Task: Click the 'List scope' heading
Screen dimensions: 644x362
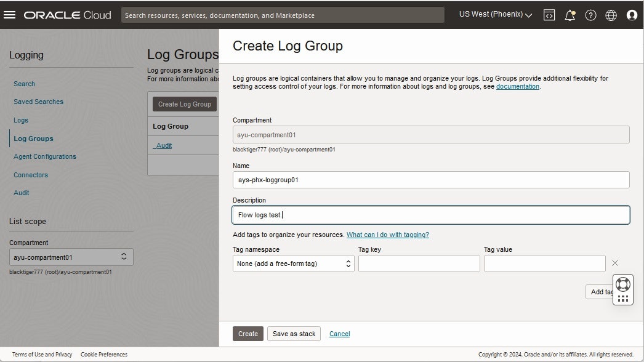Action: 28,222
